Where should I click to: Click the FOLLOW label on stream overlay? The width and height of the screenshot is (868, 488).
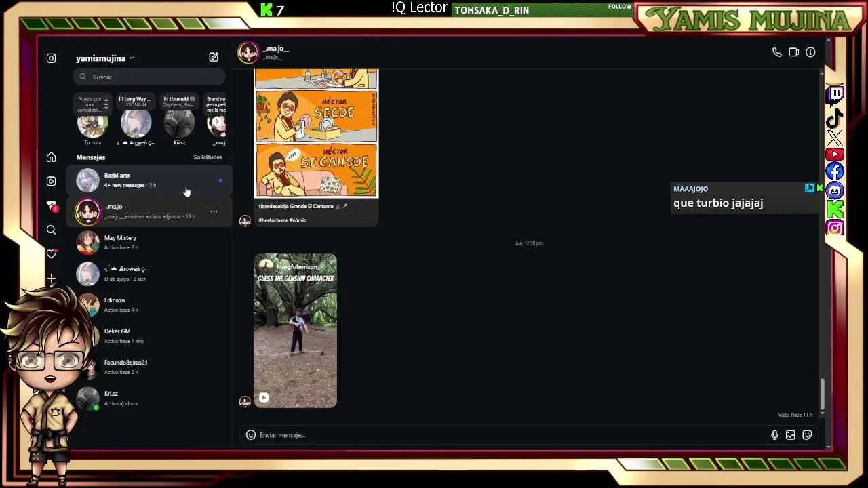tap(620, 7)
